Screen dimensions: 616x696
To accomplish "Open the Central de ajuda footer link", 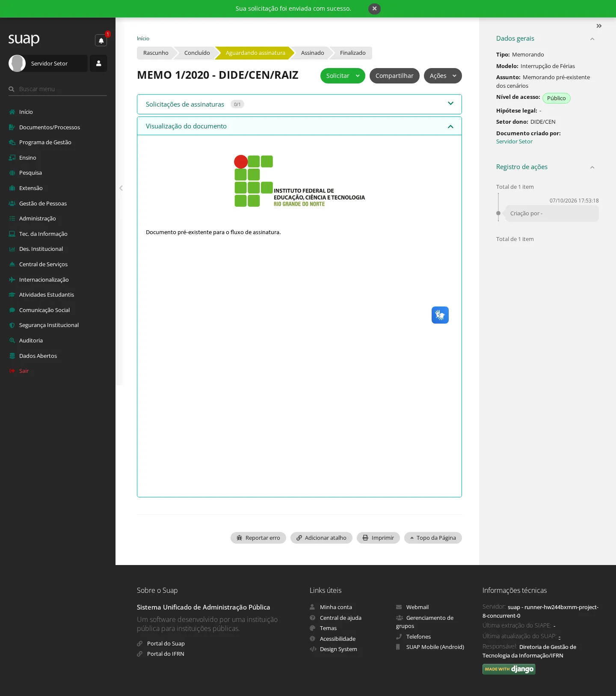I will click(341, 618).
